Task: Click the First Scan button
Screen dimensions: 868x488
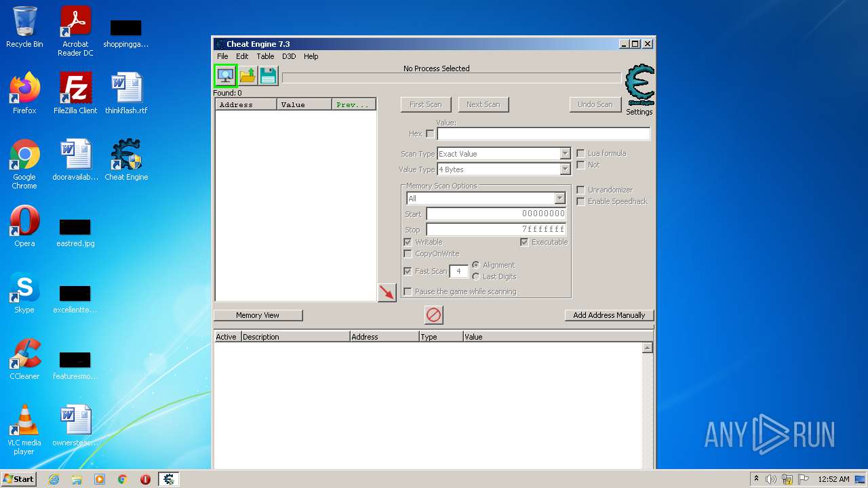Action: coord(426,104)
